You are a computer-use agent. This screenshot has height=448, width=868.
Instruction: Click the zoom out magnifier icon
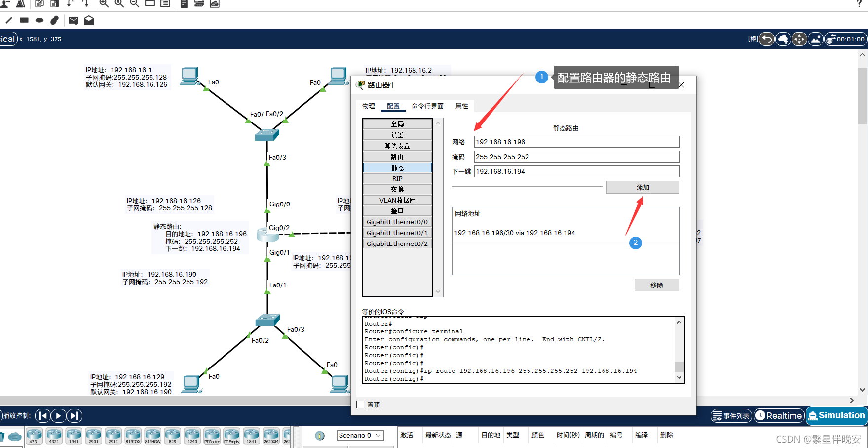[134, 3]
